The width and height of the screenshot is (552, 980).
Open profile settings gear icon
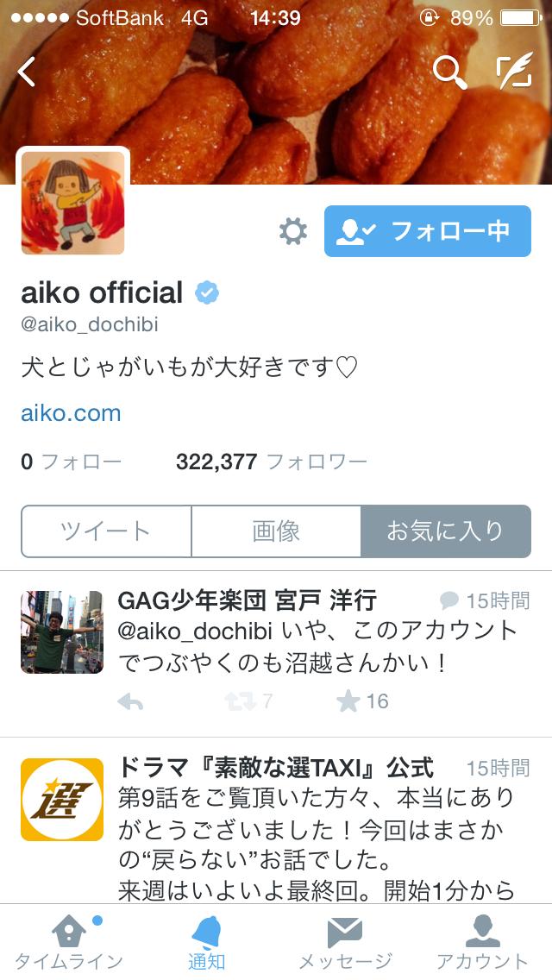pos(293,231)
